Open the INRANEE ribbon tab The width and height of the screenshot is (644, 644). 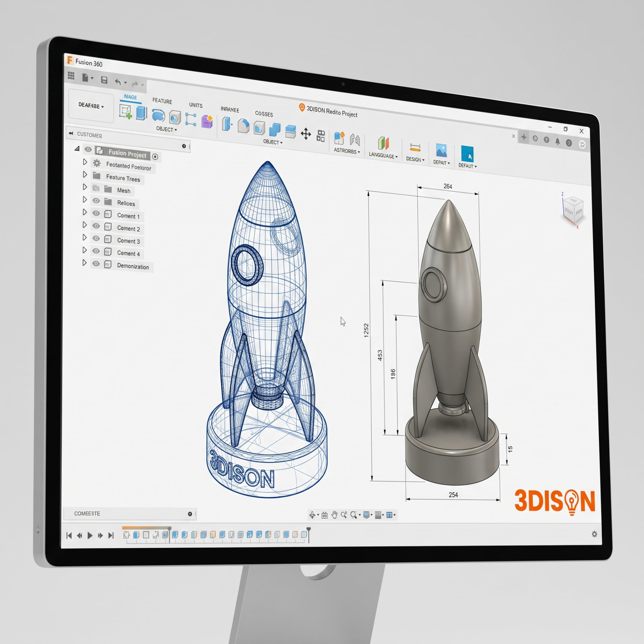pyautogui.click(x=230, y=110)
